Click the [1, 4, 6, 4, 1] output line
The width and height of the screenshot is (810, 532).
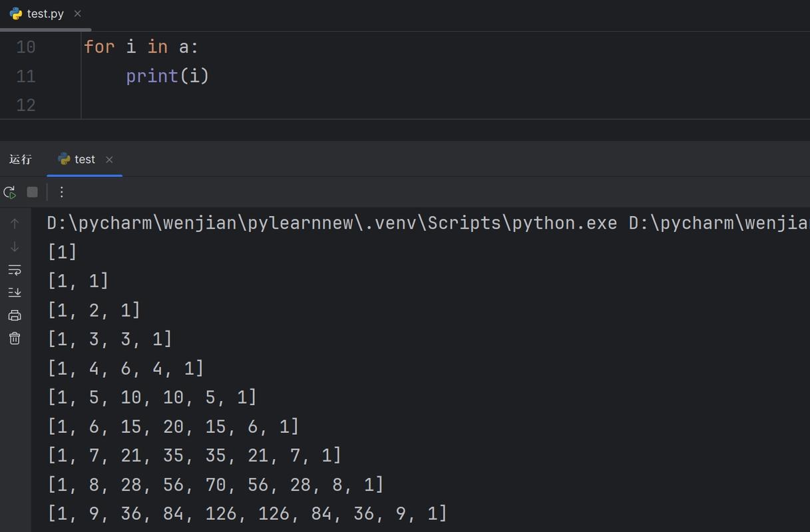(x=124, y=368)
